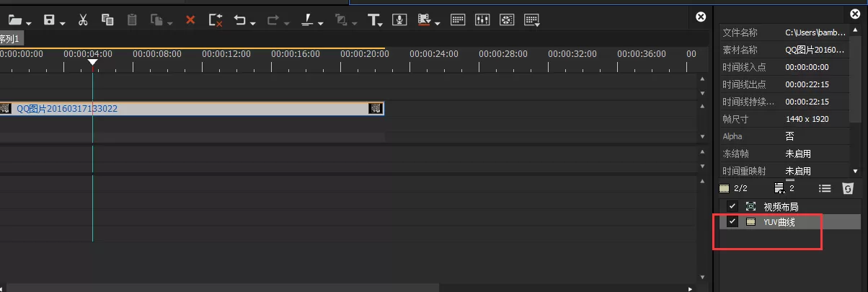Toggle the palette display icon

coord(532,20)
